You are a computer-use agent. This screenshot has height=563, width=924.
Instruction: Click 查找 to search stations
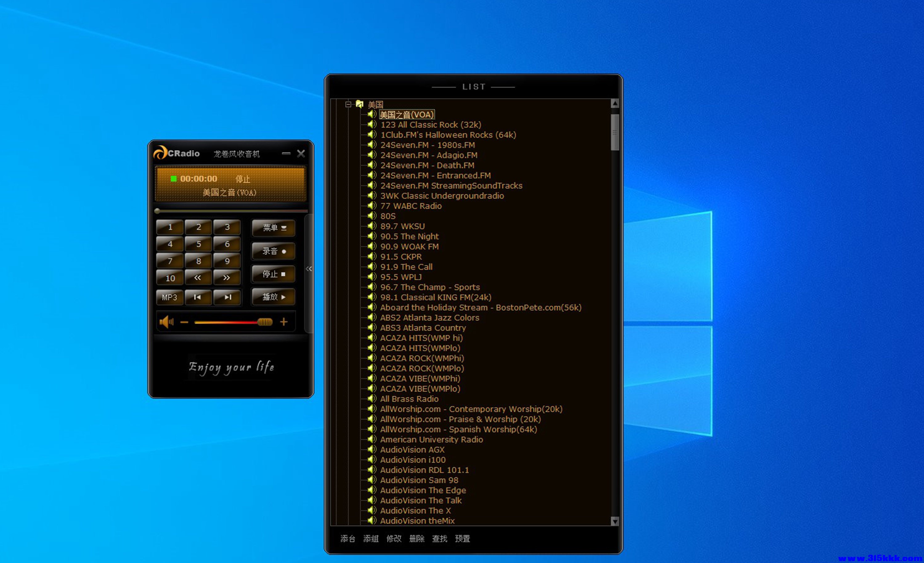[440, 539]
